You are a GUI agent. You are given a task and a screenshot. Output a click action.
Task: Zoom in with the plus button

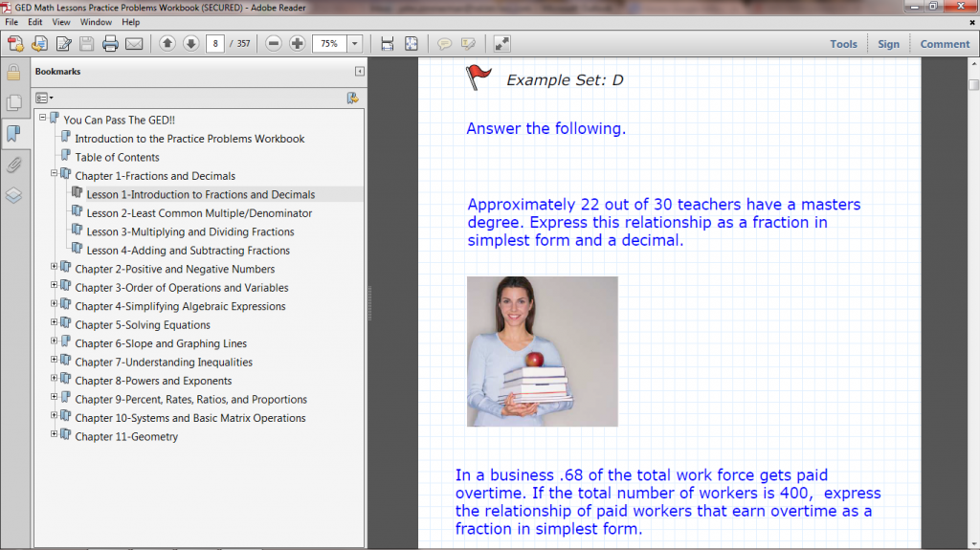point(298,44)
